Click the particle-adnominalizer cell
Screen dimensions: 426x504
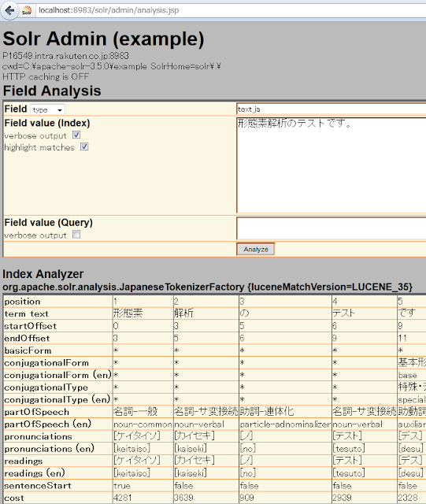pyautogui.click(x=285, y=424)
